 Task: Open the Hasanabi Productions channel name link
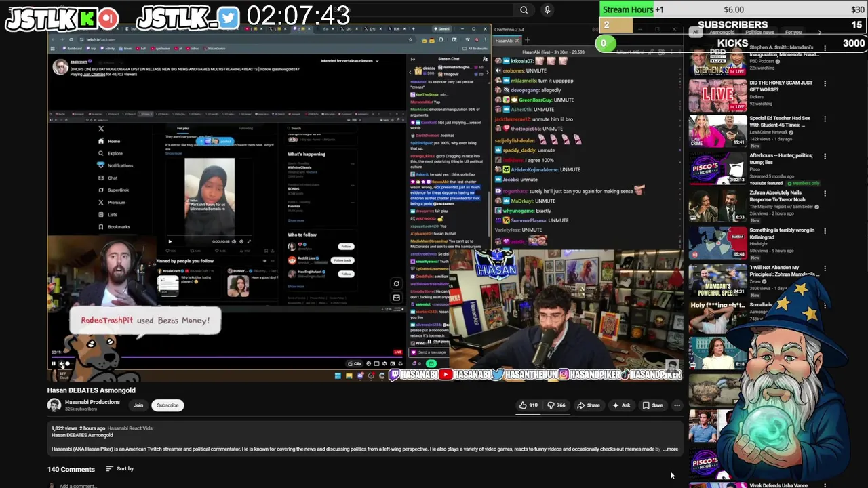[92, 402]
